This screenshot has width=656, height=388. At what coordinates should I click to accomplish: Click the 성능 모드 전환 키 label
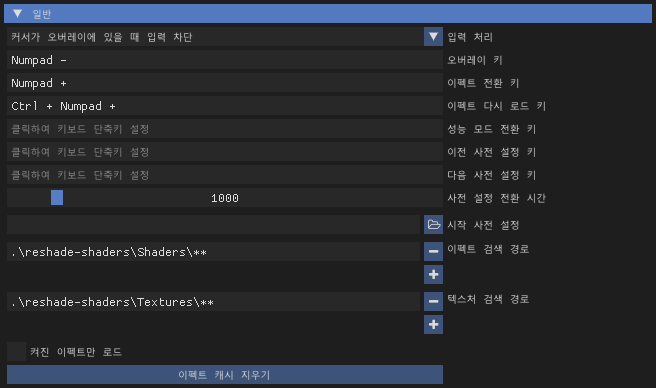492,129
